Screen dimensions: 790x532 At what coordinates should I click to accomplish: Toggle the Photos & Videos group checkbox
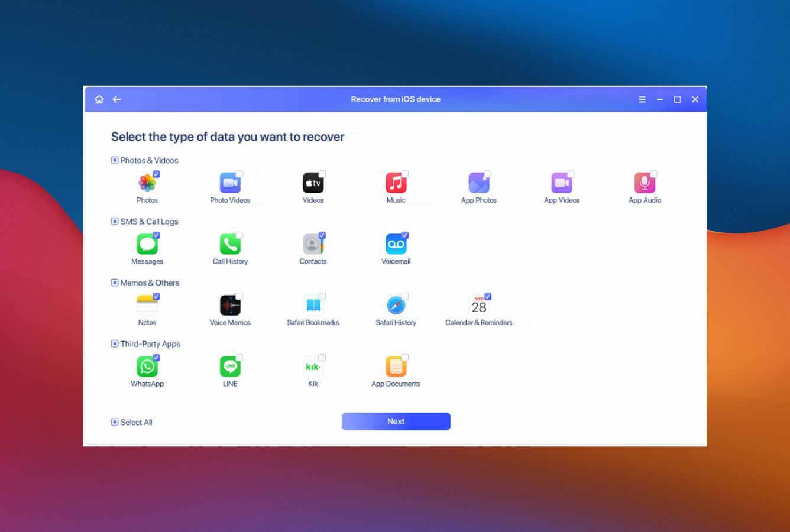115,160
